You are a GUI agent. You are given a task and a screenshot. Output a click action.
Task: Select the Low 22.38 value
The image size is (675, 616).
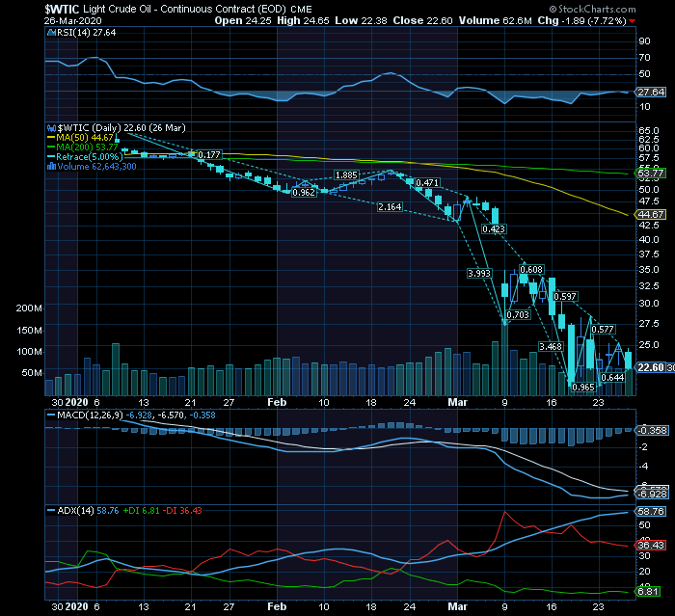tap(361, 20)
